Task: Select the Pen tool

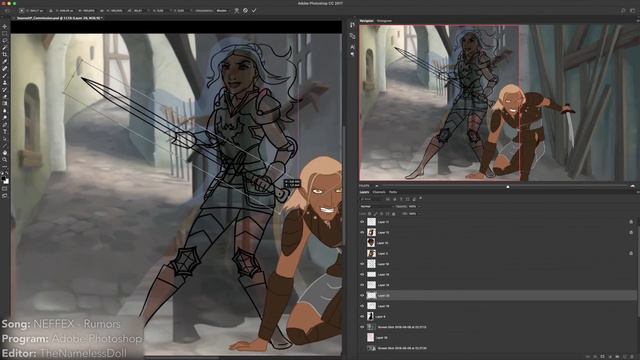Action: pos(4,124)
